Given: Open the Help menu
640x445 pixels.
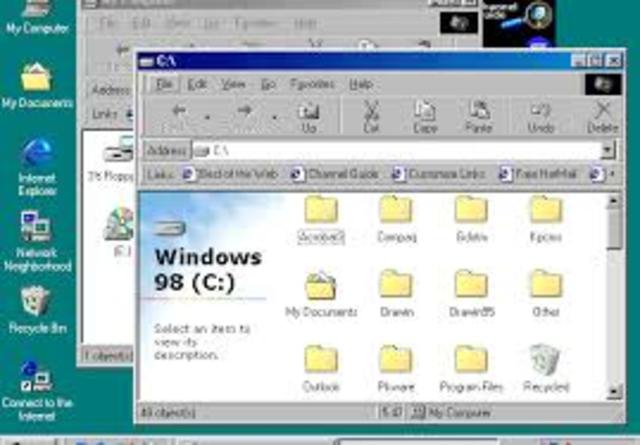Looking at the screenshot, I should click(x=361, y=85).
